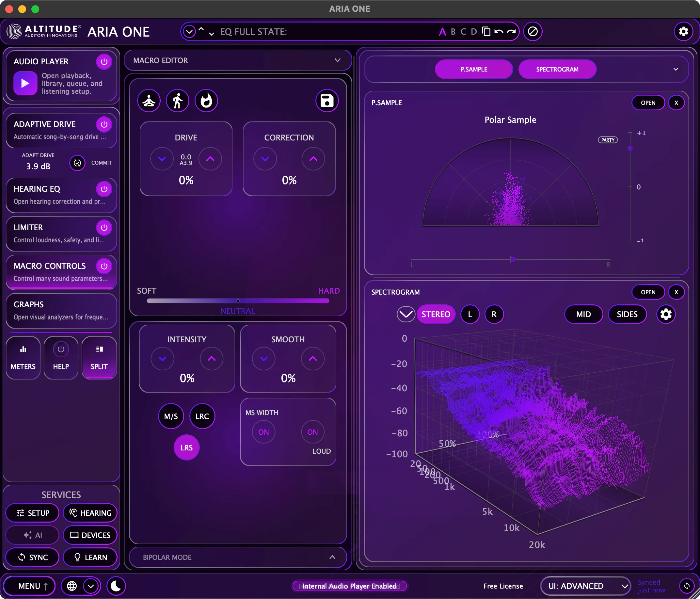Toggle Hearing EQ power button
The height and width of the screenshot is (599, 700).
pyautogui.click(x=104, y=189)
